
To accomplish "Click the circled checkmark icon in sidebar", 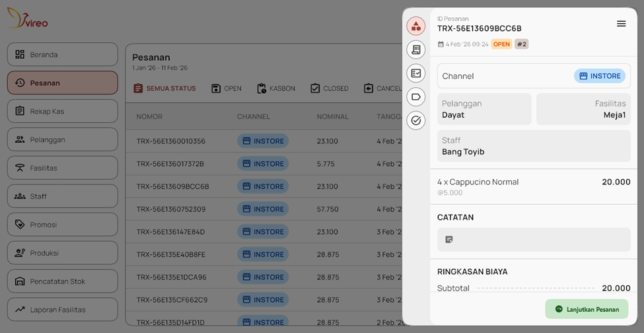I will click(x=415, y=120).
